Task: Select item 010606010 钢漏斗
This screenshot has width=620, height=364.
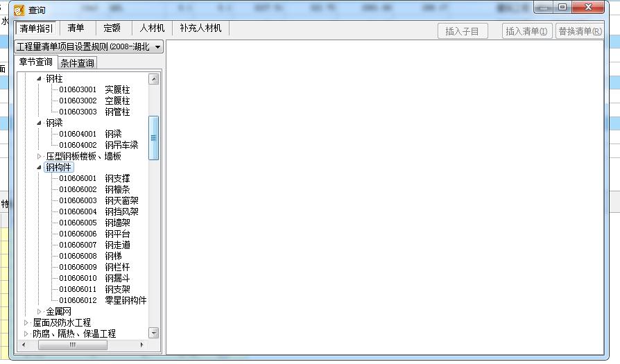Action: pos(94,278)
